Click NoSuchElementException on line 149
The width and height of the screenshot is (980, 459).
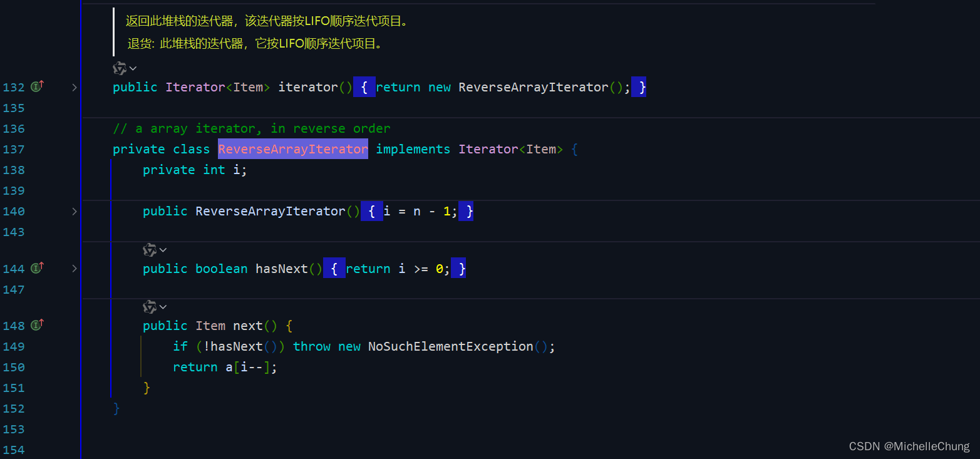click(451, 346)
